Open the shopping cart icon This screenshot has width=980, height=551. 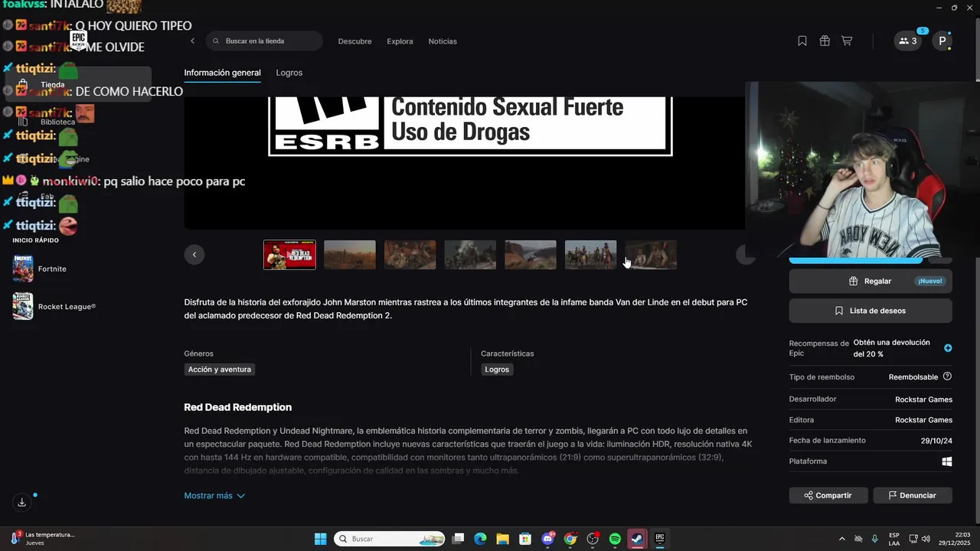tap(847, 41)
